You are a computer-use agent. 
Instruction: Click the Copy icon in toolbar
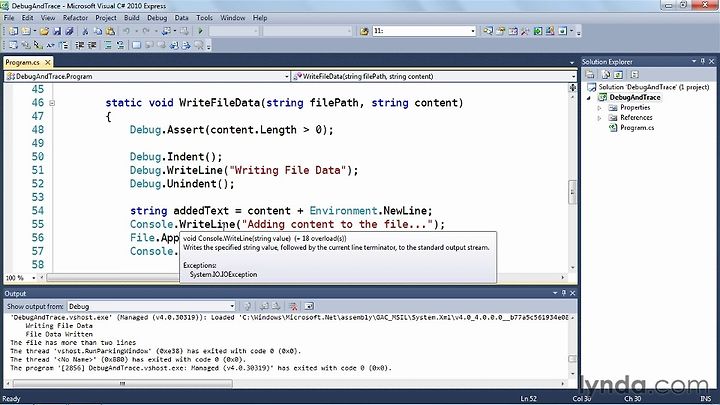coord(98,31)
